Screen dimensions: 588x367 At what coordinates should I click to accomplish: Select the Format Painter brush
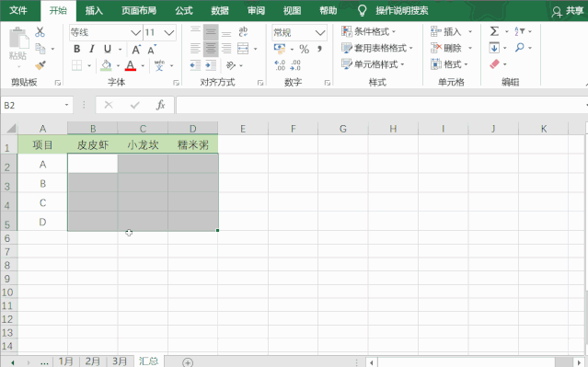(40, 65)
